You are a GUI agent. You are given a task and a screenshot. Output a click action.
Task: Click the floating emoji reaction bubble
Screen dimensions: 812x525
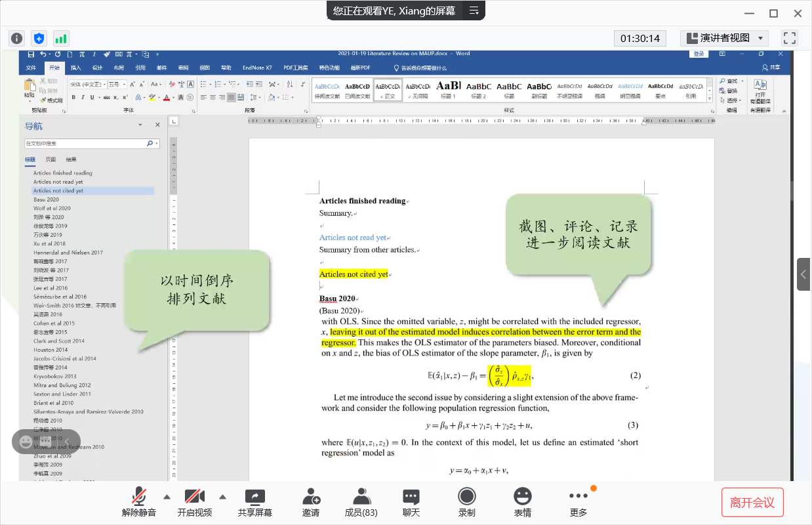click(26, 442)
